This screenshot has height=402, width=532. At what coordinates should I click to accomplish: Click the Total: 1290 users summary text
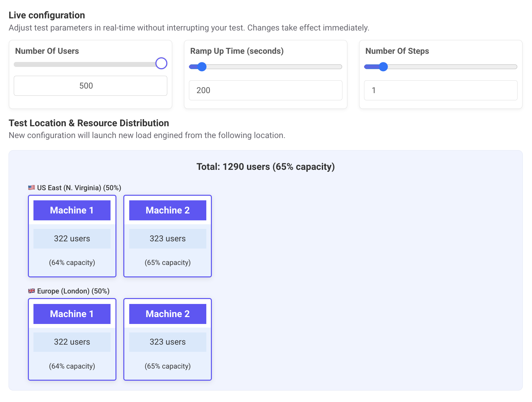pyautogui.click(x=265, y=167)
